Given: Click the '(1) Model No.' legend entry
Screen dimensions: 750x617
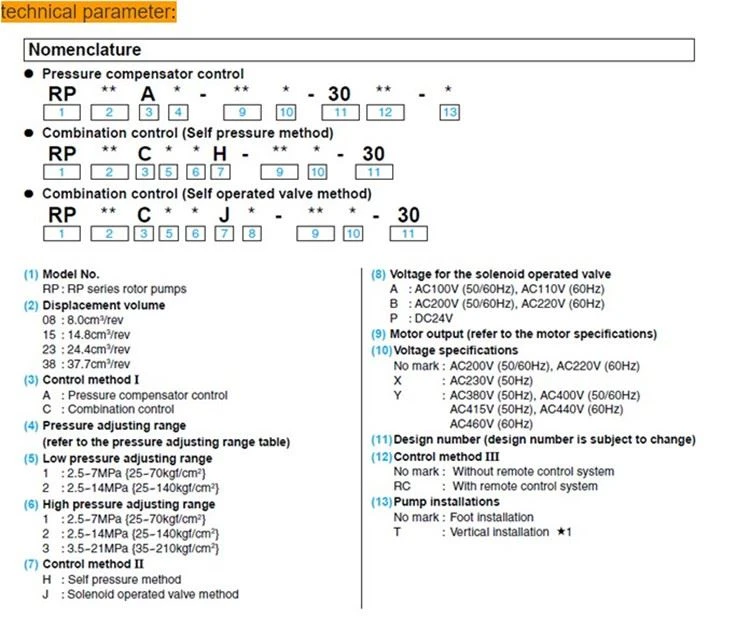Looking at the screenshot, I should tap(62, 274).
